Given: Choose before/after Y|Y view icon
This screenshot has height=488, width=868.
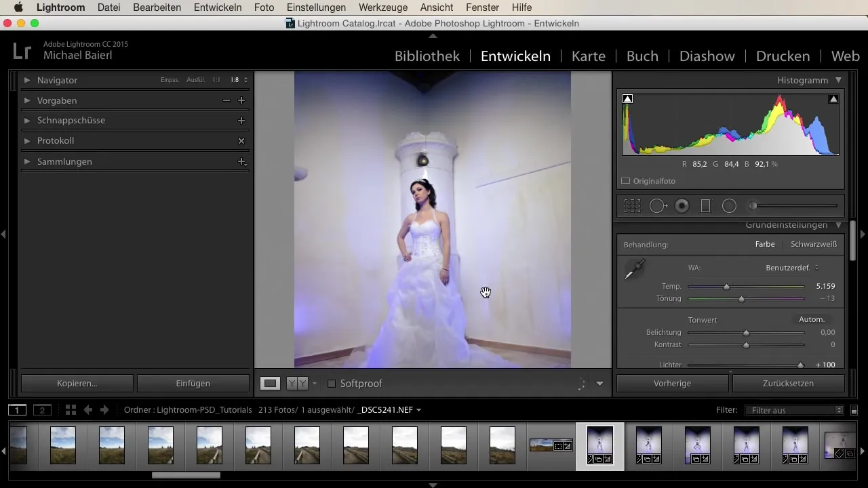Looking at the screenshot, I should 297,384.
